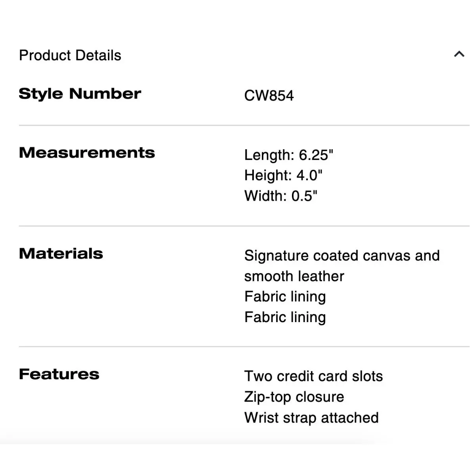Click the Materials label

pyautogui.click(x=61, y=253)
